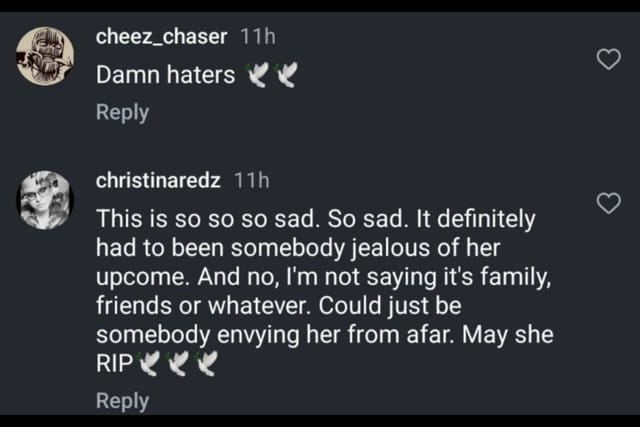The width and height of the screenshot is (640, 427).
Task: Click the second dove emoji after 'Damn haters'
Action: coord(285,75)
